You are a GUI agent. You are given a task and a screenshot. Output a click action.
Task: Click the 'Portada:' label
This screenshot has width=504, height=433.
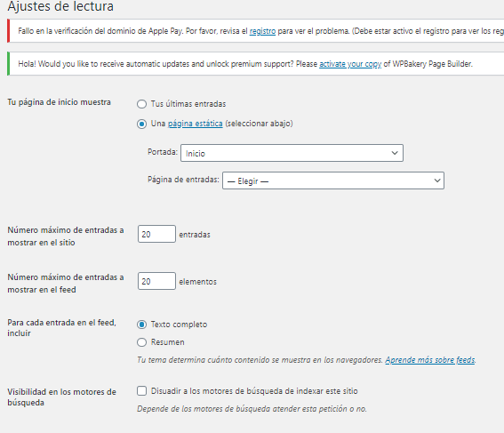click(163, 152)
